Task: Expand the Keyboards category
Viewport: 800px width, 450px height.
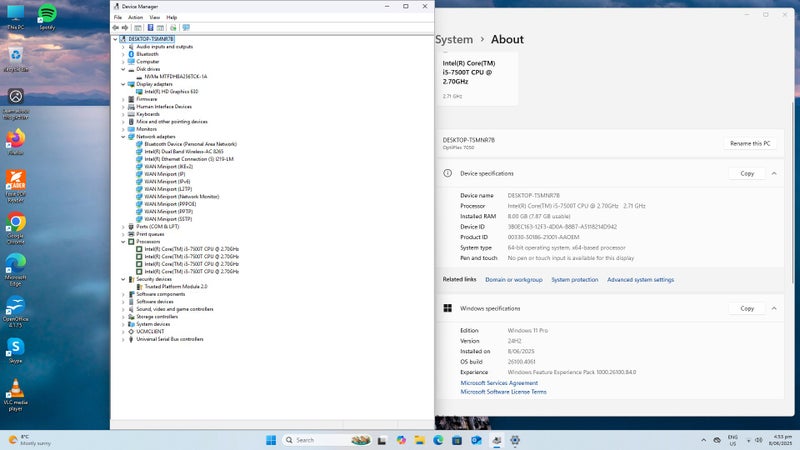Action: [x=123, y=114]
